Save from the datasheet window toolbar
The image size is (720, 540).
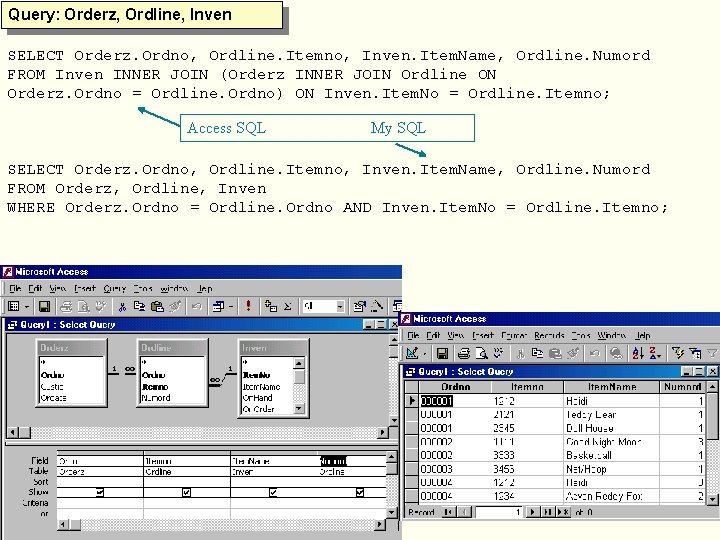click(x=442, y=353)
